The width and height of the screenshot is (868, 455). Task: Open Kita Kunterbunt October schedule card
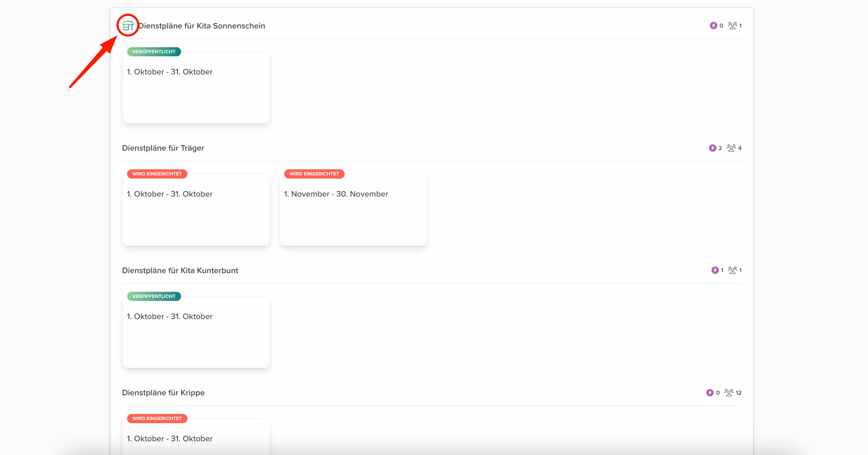[x=196, y=332]
